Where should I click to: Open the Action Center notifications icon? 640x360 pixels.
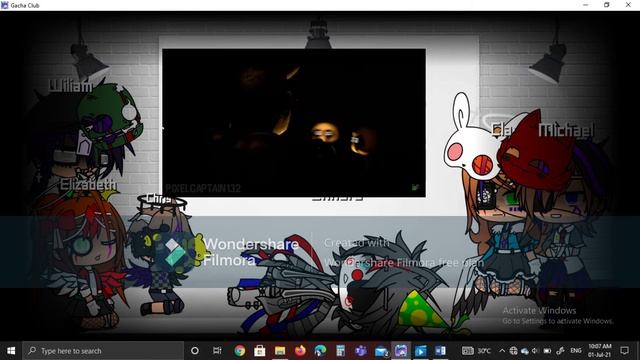tap(624, 351)
